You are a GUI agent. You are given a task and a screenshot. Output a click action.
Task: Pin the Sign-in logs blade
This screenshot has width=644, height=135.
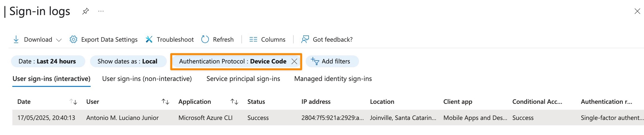point(86,11)
